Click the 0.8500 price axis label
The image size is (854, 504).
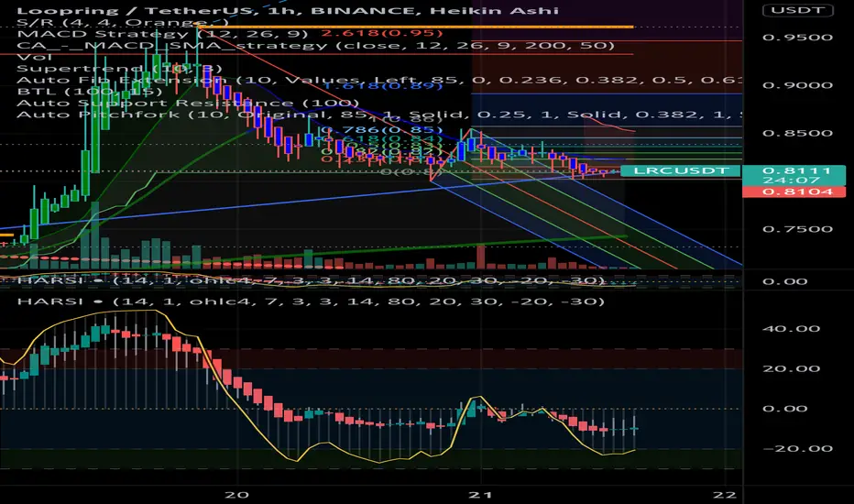click(798, 133)
